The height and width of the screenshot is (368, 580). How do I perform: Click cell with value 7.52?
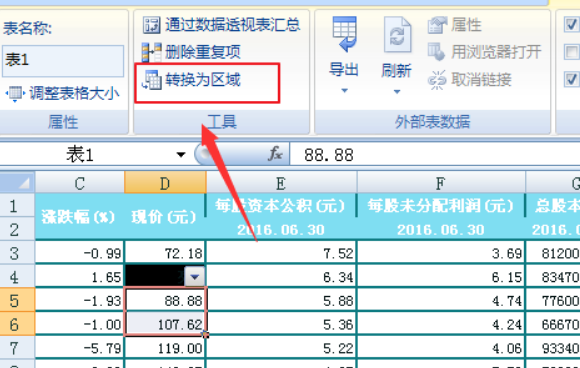point(281,253)
